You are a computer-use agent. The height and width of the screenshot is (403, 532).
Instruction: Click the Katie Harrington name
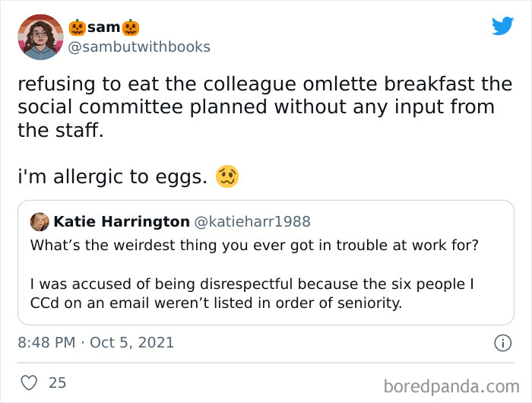pyautogui.click(x=122, y=222)
